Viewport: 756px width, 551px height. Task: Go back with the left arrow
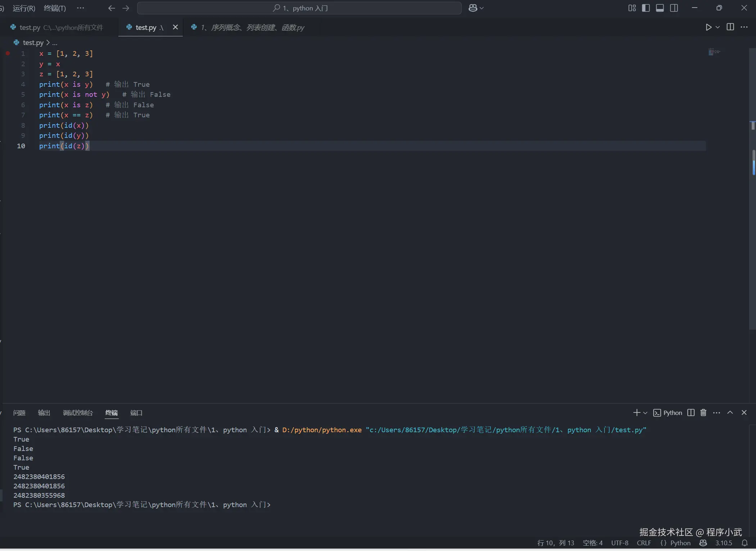pyautogui.click(x=112, y=8)
